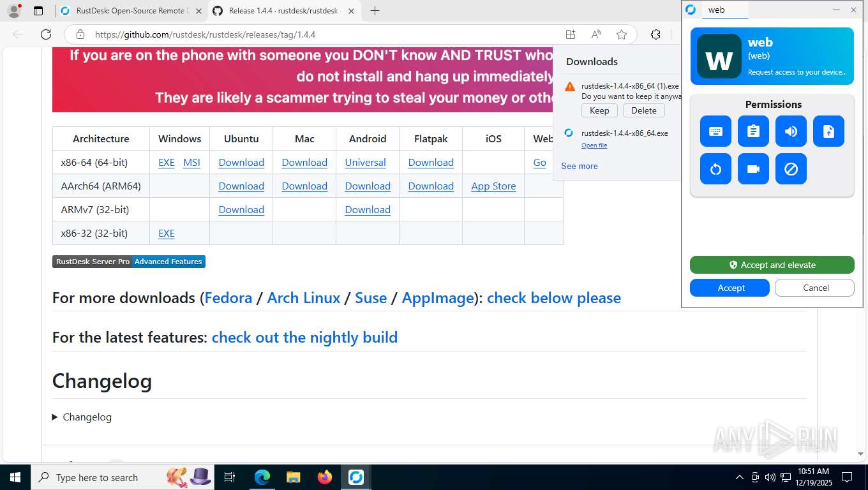
Task: Download Ubuntu x86-64 build
Action: (241, 163)
